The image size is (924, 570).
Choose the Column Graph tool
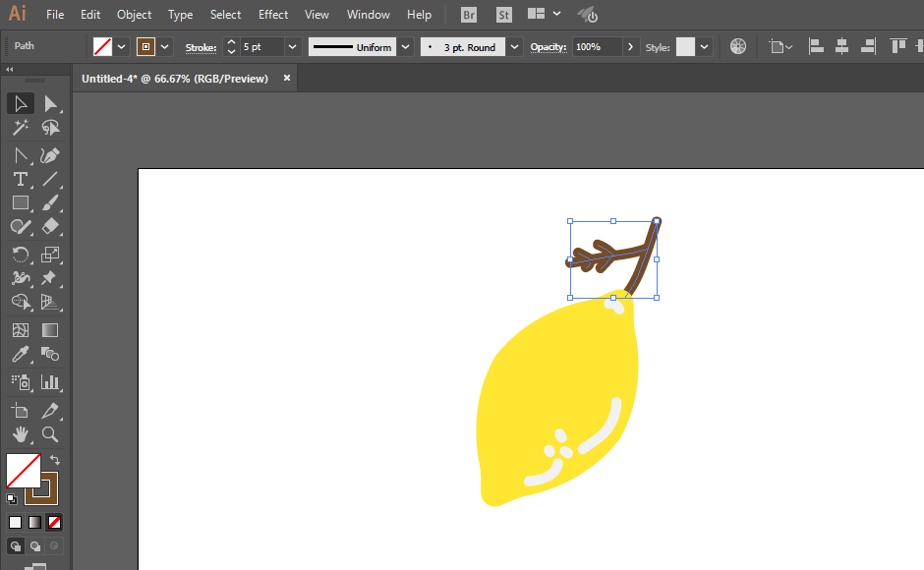(x=50, y=382)
